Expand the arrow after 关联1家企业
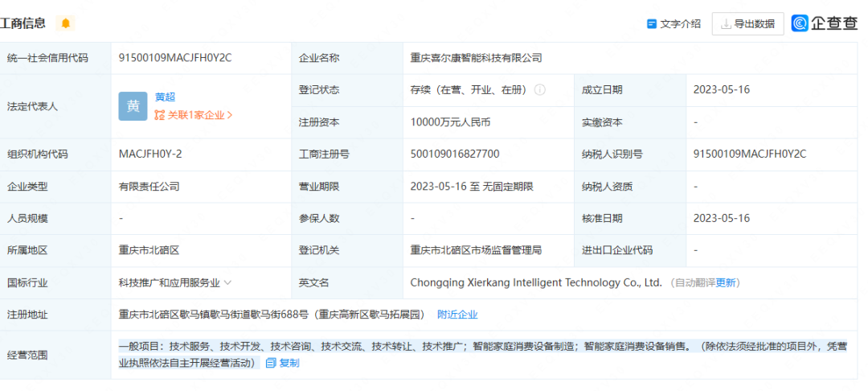The height and width of the screenshot is (391, 868). pos(230,115)
